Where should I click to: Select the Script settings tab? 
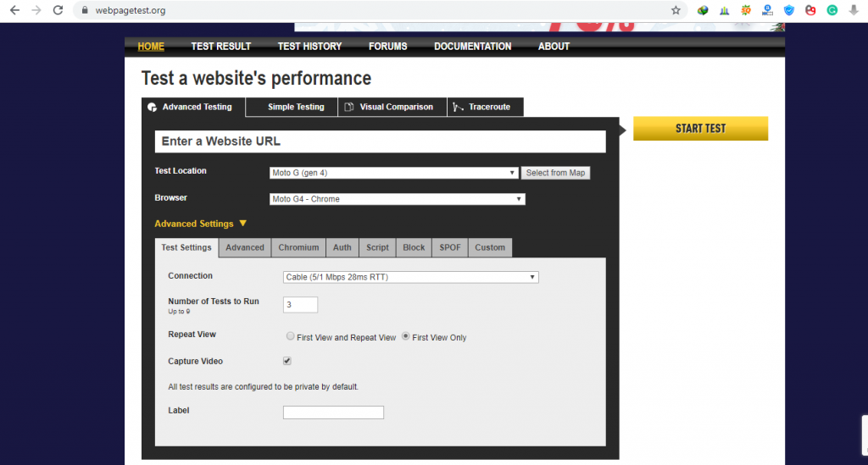377,247
